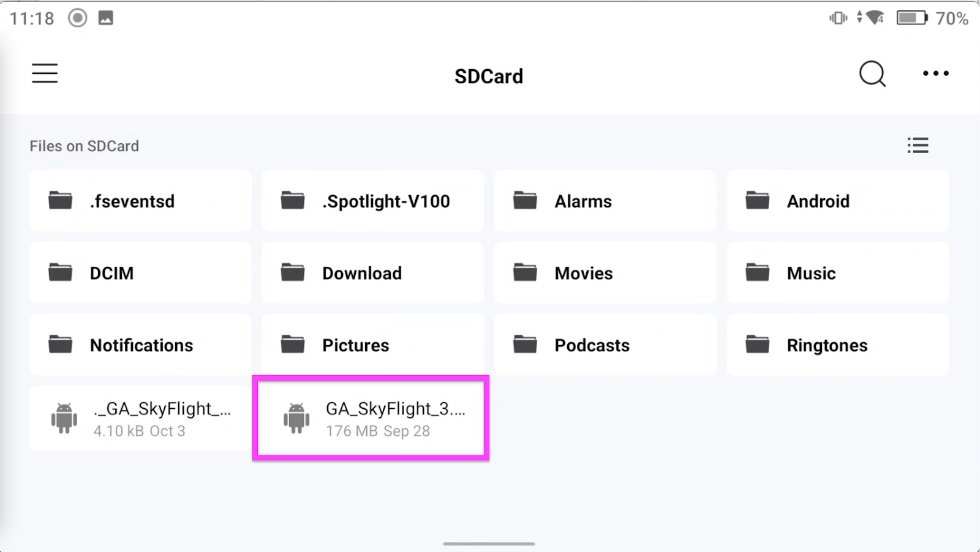Open the Alarms folder

tap(605, 201)
